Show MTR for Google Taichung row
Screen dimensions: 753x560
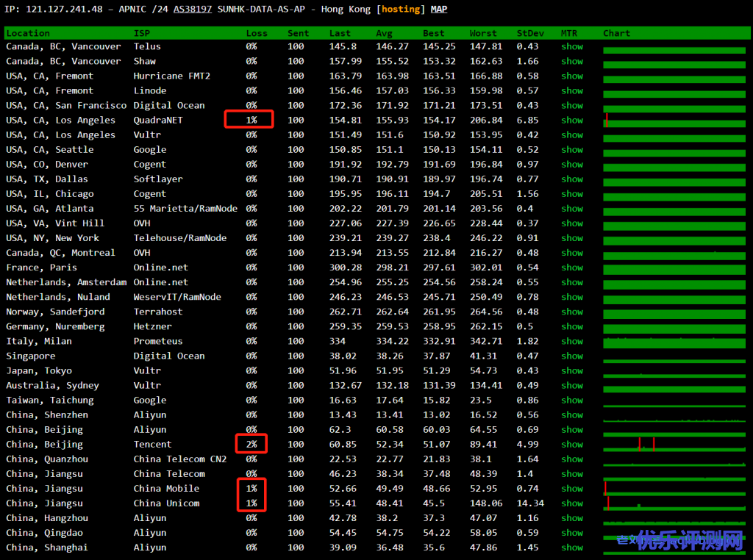tap(571, 400)
